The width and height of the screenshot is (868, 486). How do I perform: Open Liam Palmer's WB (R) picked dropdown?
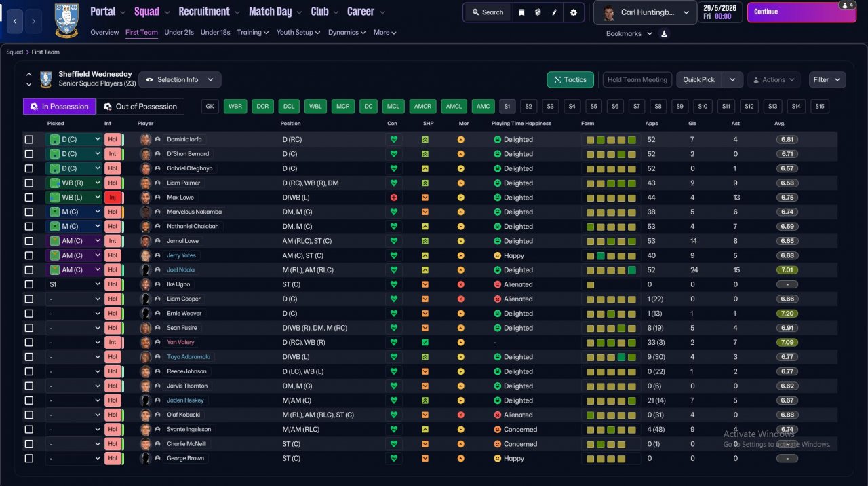click(x=74, y=183)
